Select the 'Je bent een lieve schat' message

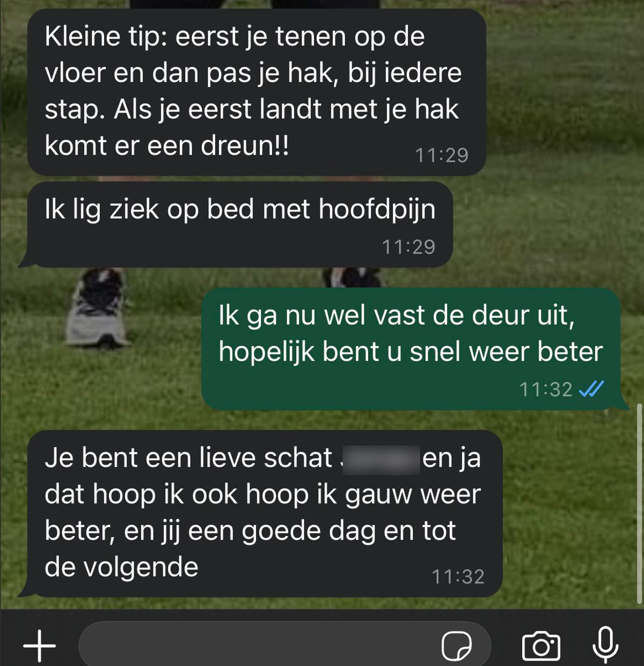[x=260, y=514]
